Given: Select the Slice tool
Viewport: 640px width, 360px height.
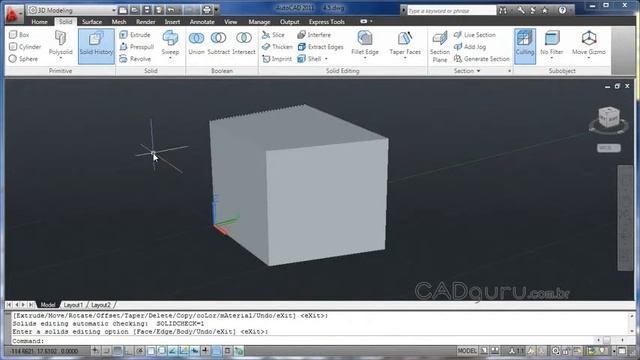Looking at the screenshot, I should (x=273, y=35).
